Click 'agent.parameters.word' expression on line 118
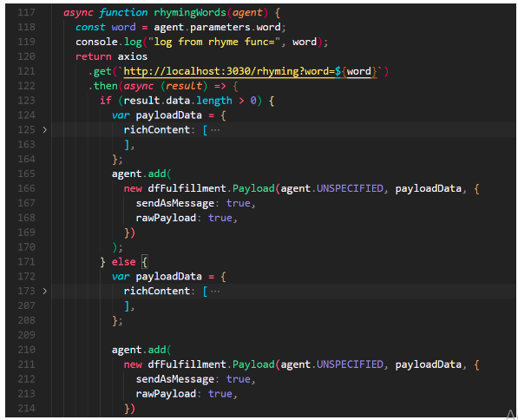This screenshot has height=420, width=518. click(217, 27)
